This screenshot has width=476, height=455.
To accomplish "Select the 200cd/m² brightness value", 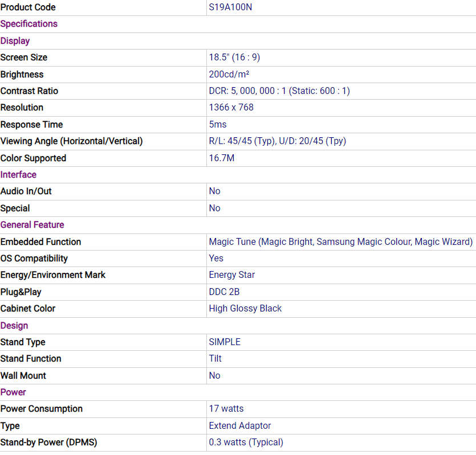I will coord(229,75).
